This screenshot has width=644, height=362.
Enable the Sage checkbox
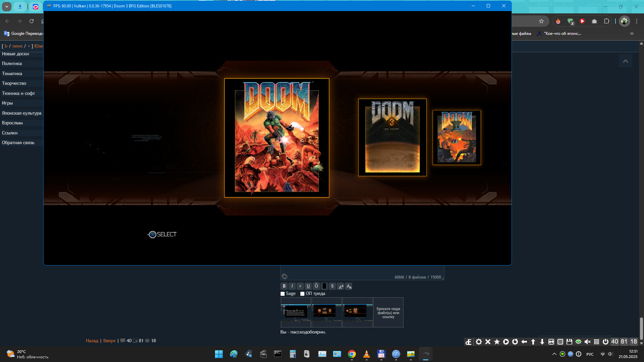(x=282, y=294)
